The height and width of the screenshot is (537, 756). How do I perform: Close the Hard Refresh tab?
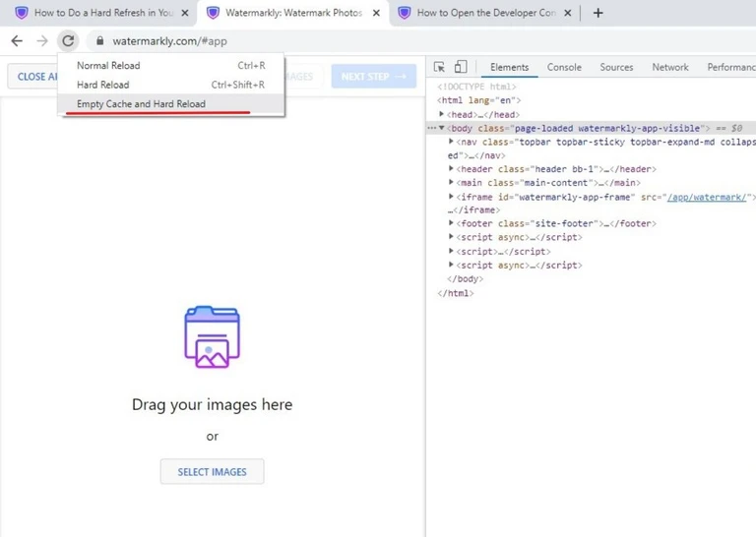click(x=185, y=13)
